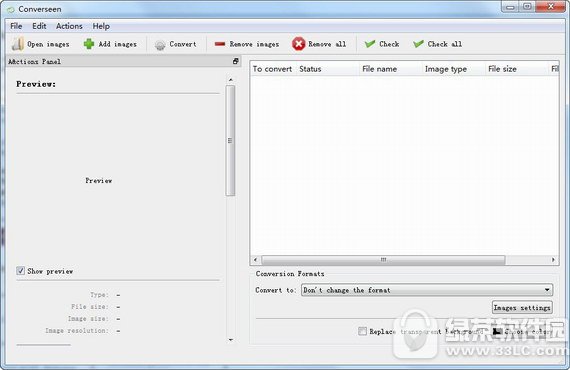The image size is (570, 370).
Task: Click the file list right scroll arrow
Action: click(x=553, y=260)
